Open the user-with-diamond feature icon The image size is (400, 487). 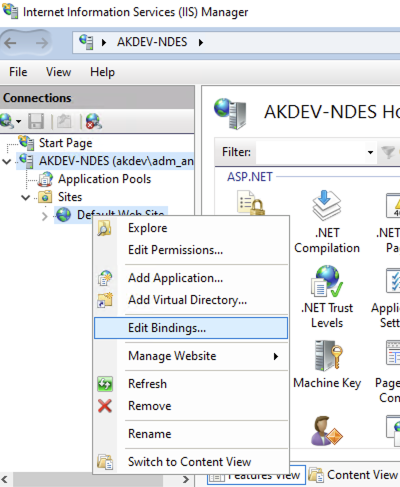click(326, 431)
